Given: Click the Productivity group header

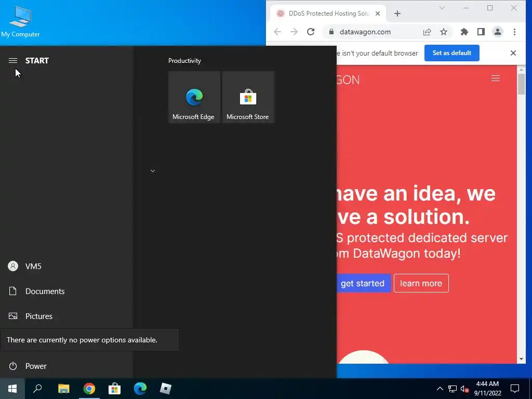Looking at the screenshot, I should pos(184,61).
